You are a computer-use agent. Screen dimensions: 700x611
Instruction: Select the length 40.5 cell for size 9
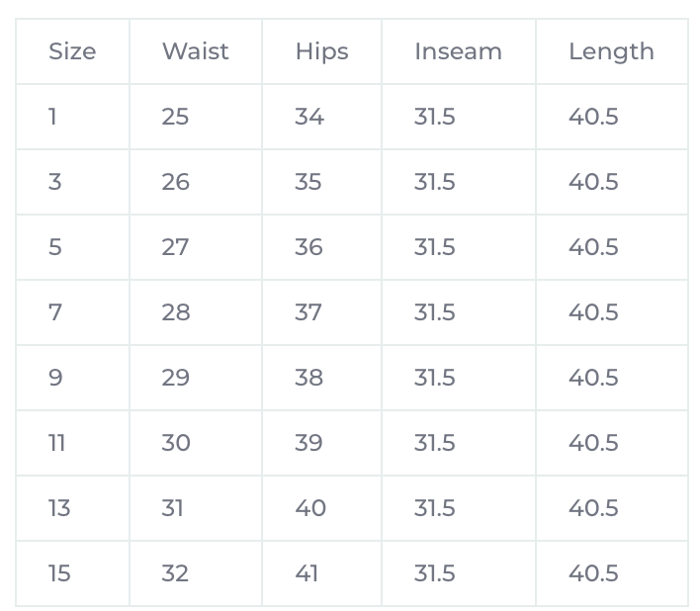(x=593, y=378)
